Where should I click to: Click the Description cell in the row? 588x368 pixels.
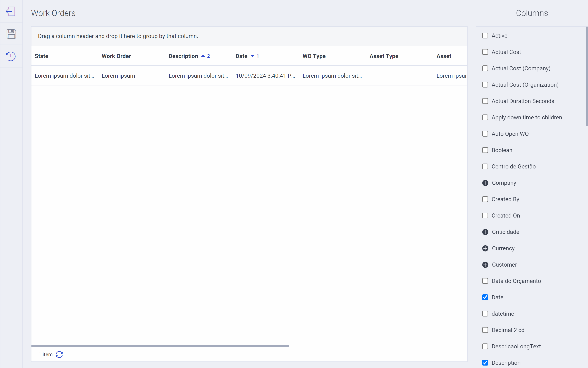[x=198, y=76]
